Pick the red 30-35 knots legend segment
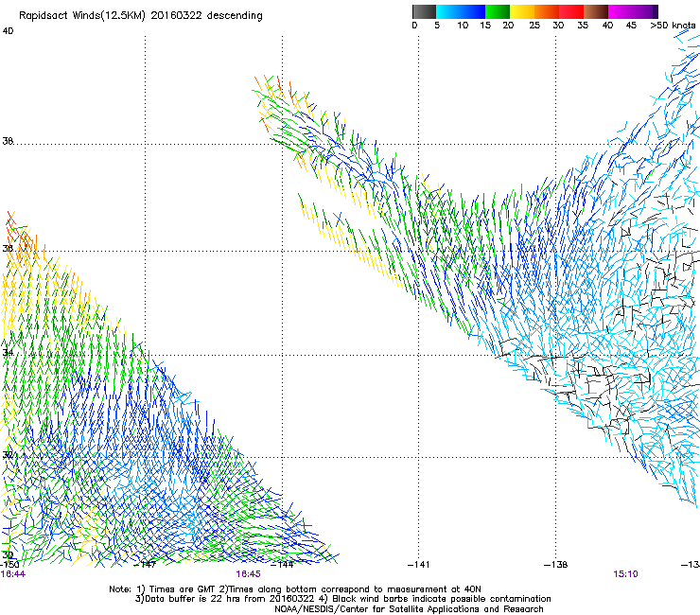700x615 pixels. [571, 11]
